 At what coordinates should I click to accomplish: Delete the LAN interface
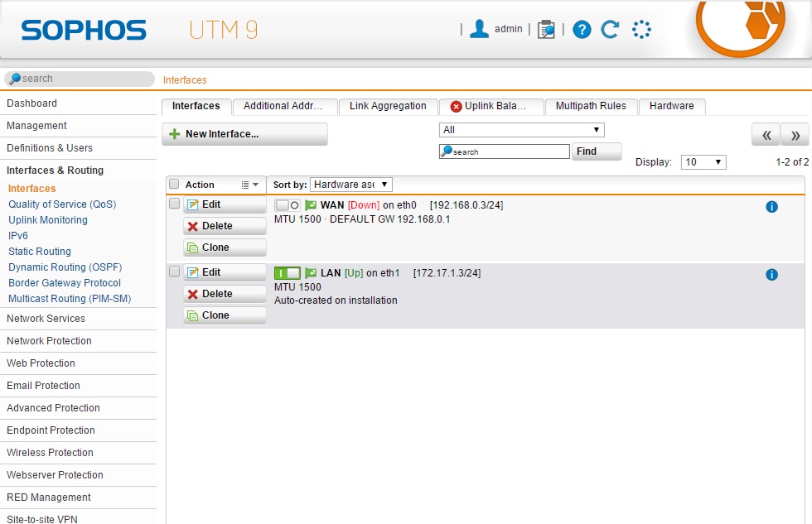[225, 294]
